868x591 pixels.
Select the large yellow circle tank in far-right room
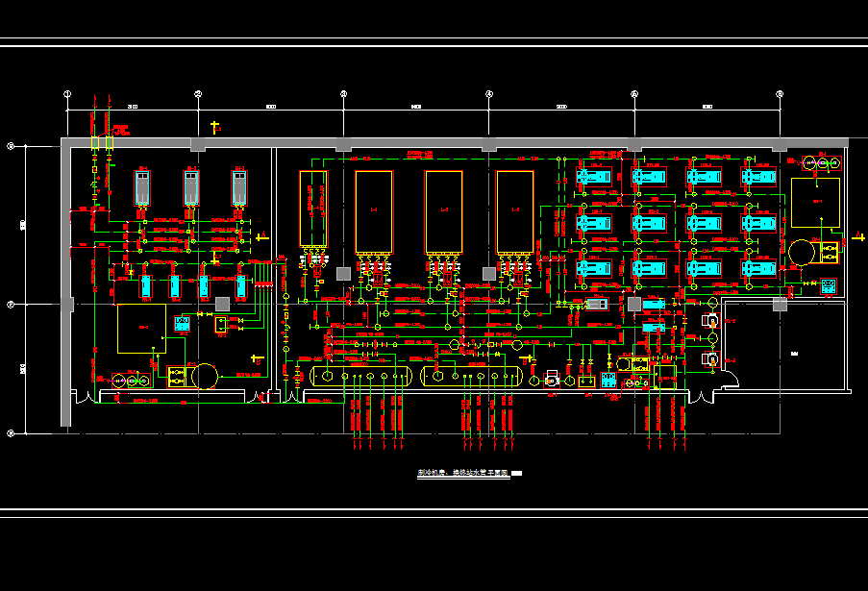coord(801,253)
